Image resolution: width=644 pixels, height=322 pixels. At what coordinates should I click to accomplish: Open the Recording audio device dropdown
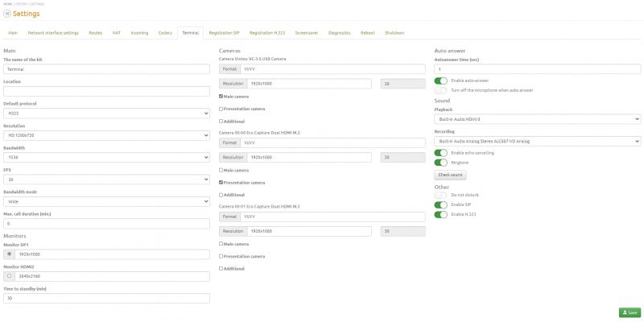coord(537,142)
